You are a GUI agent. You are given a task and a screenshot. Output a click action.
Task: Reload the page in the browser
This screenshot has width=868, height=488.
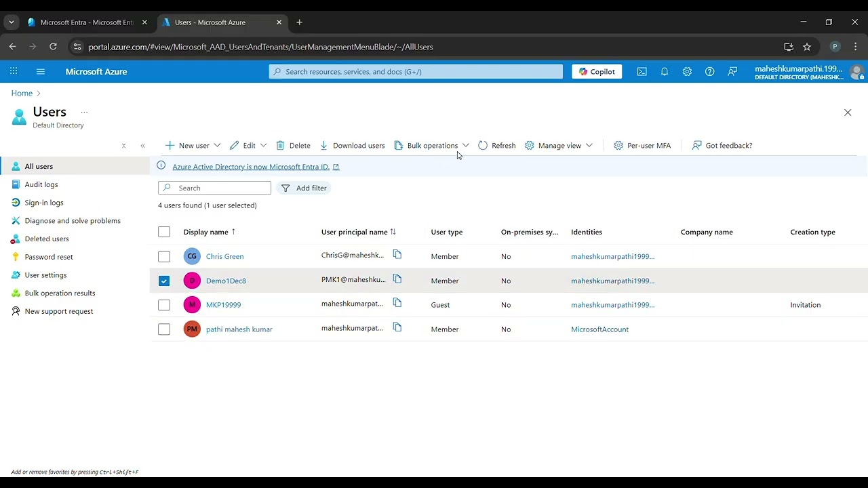53,47
